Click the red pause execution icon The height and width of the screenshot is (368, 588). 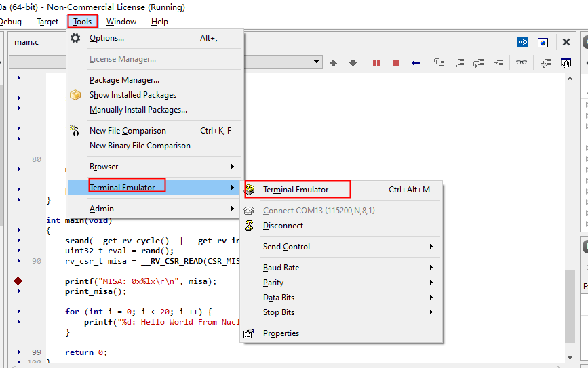pyautogui.click(x=376, y=63)
